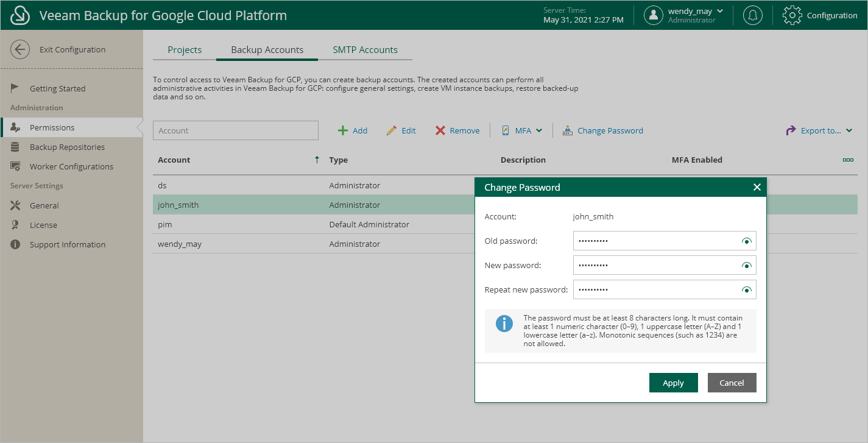Click the General tools icon
868x443 pixels.
tap(16, 205)
